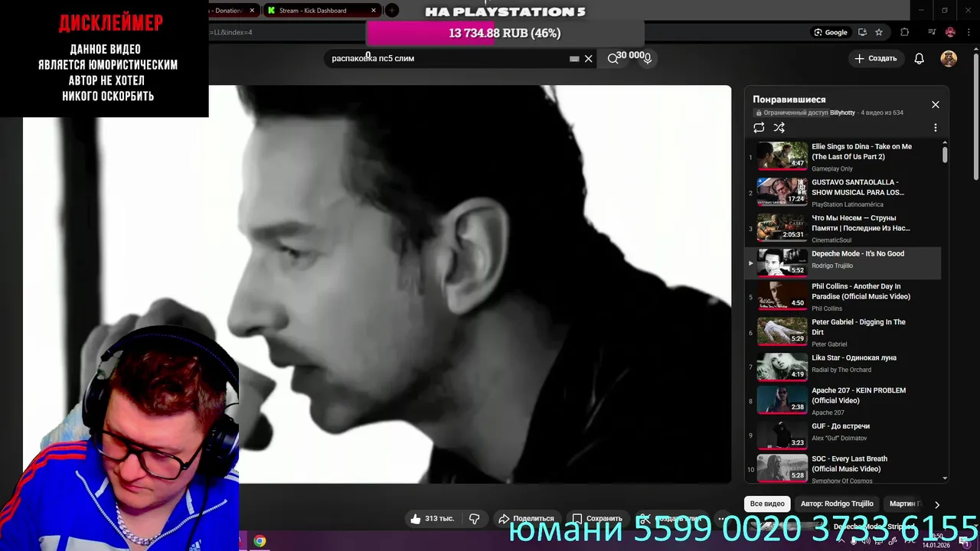
Task: Click Поделиться share button
Action: (526, 518)
